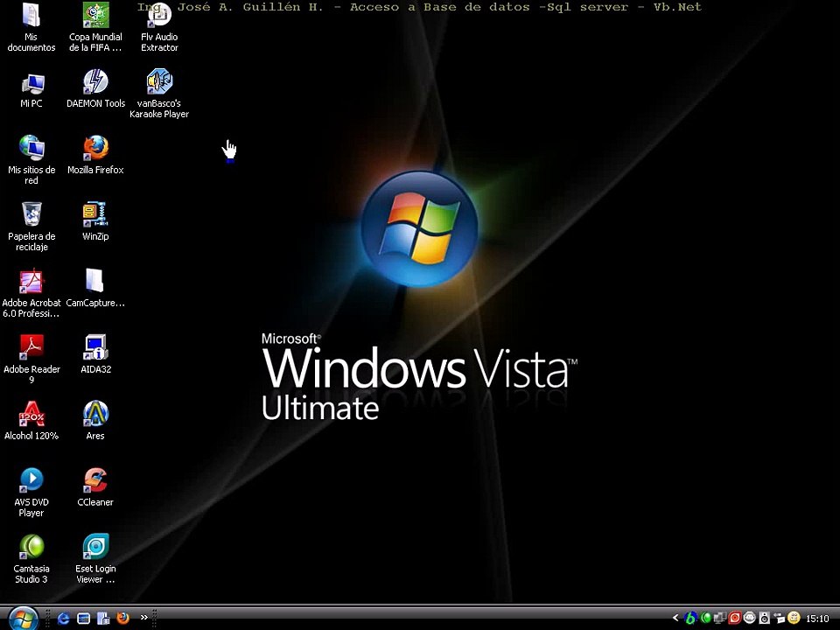
Task: Launch Internet Explorer from quick launch
Action: [x=63, y=619]
